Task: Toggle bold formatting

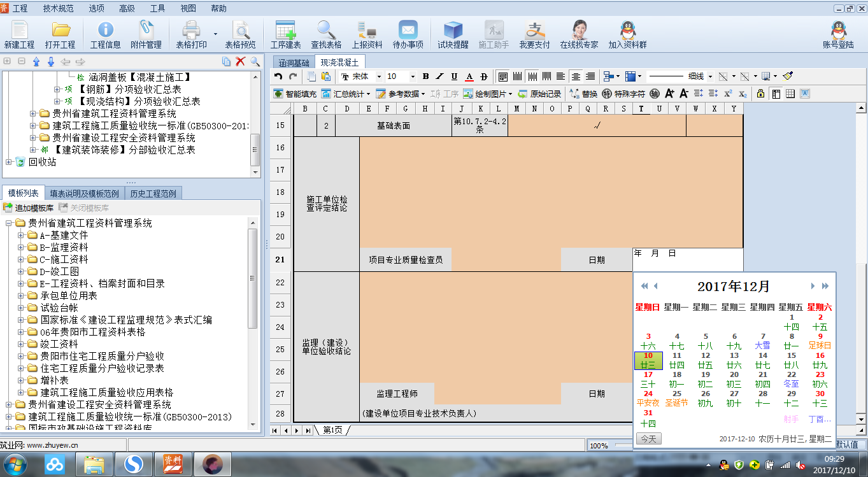Action: pyautogui.click(x=425, y=76)
